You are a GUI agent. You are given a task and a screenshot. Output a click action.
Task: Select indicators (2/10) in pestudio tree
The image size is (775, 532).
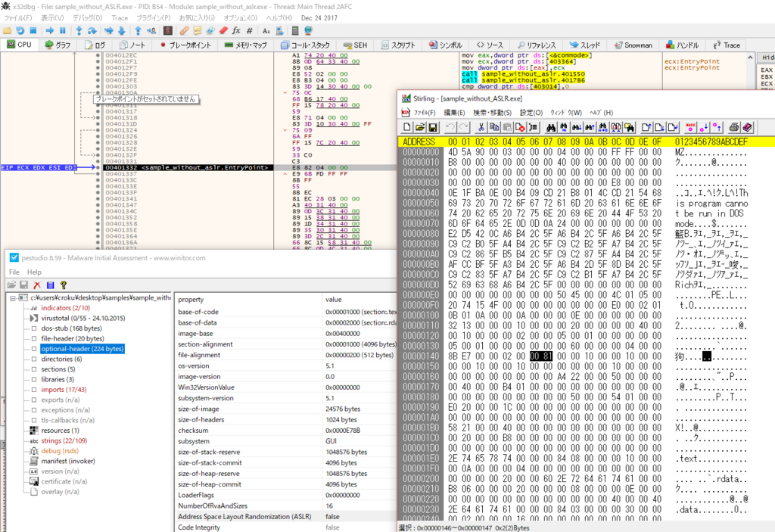[65, 308]
